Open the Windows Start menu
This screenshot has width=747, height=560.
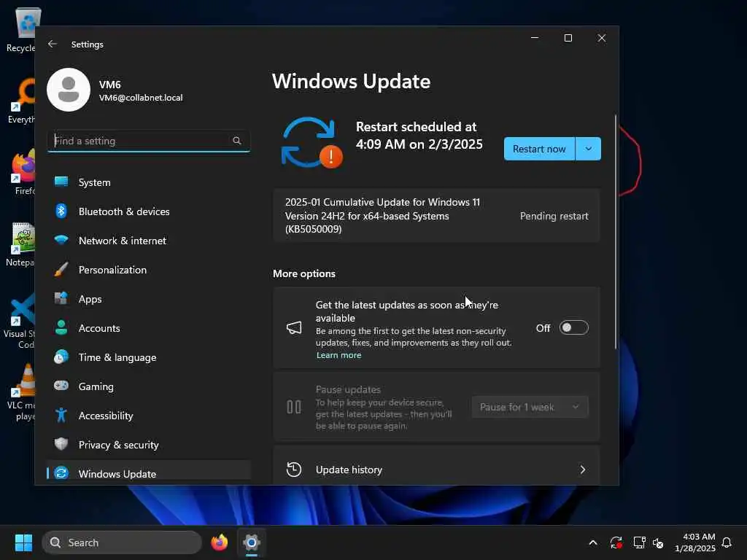coord(23,542)
